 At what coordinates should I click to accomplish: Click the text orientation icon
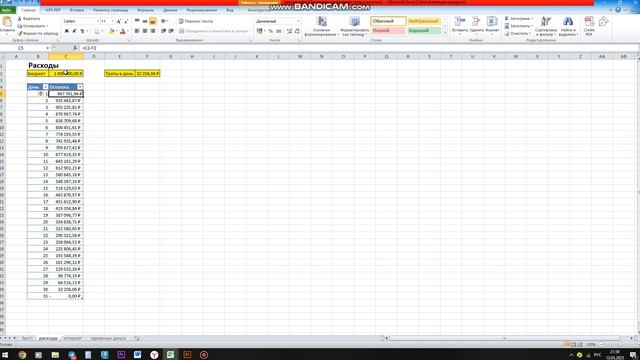[x=164, y=21]
